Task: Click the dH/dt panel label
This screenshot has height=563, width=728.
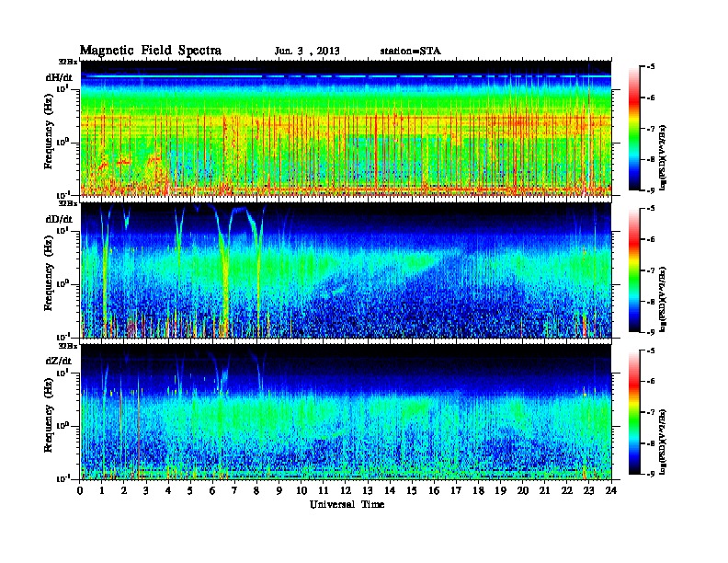Action: pyautogui.click(x=59, y=77)
